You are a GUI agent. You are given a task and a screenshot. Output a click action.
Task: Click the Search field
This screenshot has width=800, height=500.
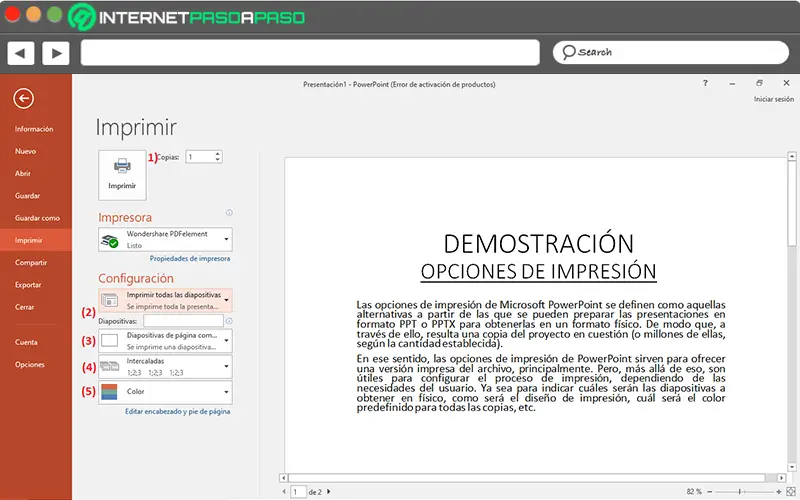click(671, 53)
